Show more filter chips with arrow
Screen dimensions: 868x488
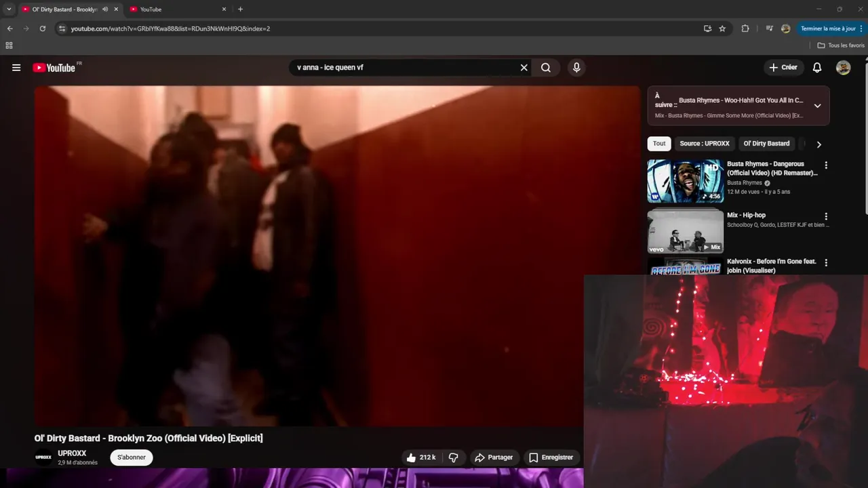(x=818, y=144)
